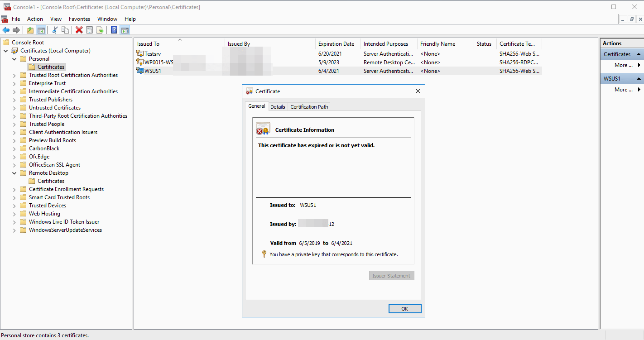Image resolution: width=644 pixels, height=340 pixels.
Task: Click the Back arrow toolbar icon
Action: pyautogui.click(x=6, y=30)
